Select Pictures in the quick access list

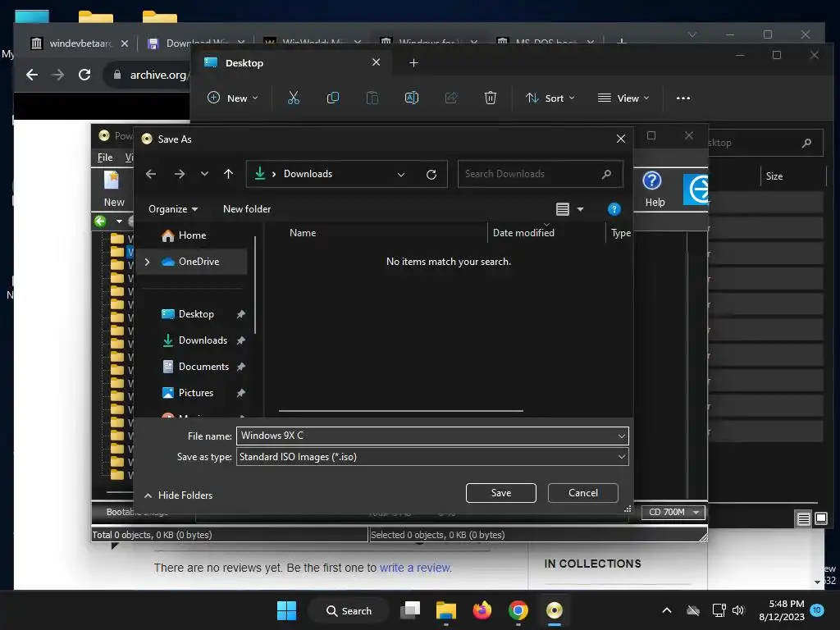pyautogui.click(x=195, y=393)
